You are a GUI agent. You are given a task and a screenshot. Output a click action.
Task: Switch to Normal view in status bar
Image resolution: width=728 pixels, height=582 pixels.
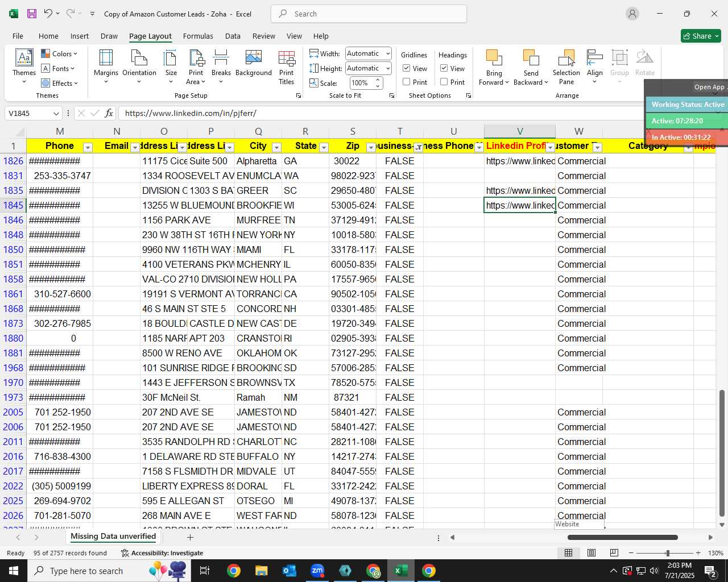568,553
